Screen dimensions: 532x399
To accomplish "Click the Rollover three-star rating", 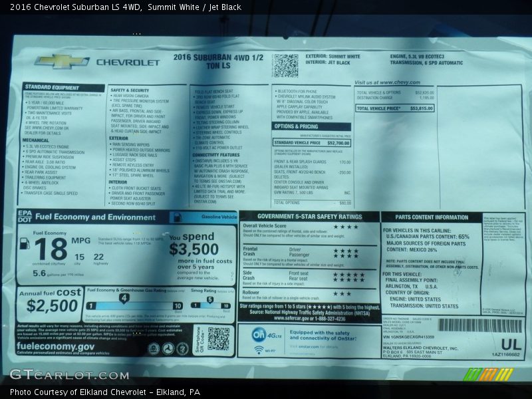I will click(342, 294).
